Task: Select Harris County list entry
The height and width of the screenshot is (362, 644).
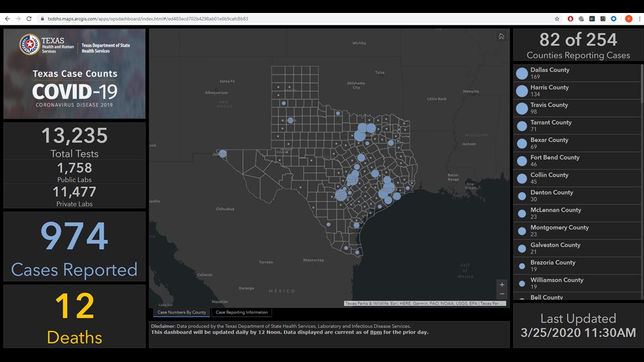Action: point(577,91)
